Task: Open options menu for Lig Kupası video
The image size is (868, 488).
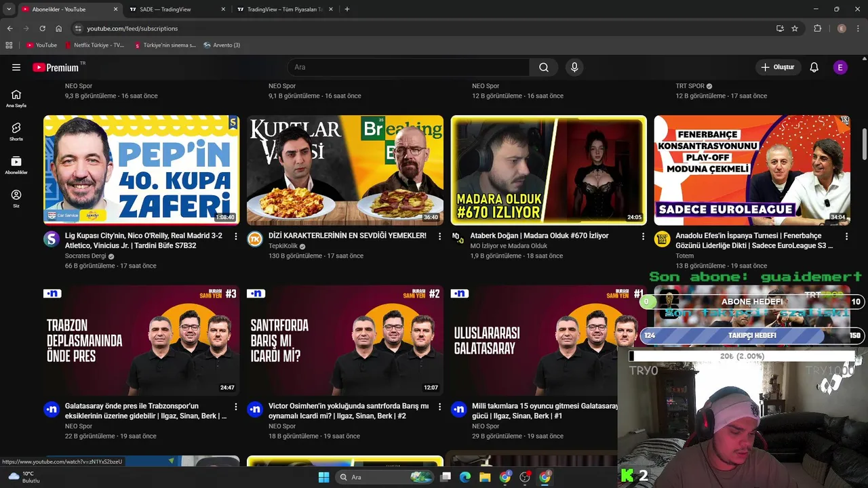Action: tap(236, 236)
